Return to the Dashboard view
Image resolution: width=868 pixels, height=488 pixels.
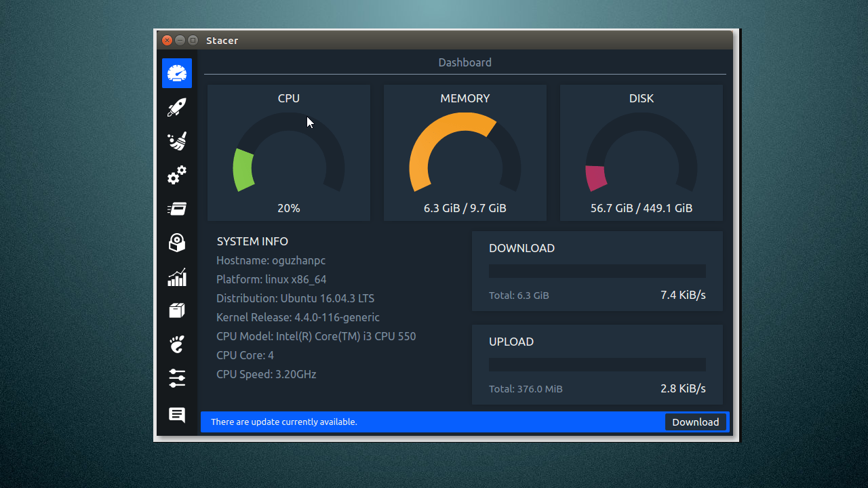(x=176, y=73)
